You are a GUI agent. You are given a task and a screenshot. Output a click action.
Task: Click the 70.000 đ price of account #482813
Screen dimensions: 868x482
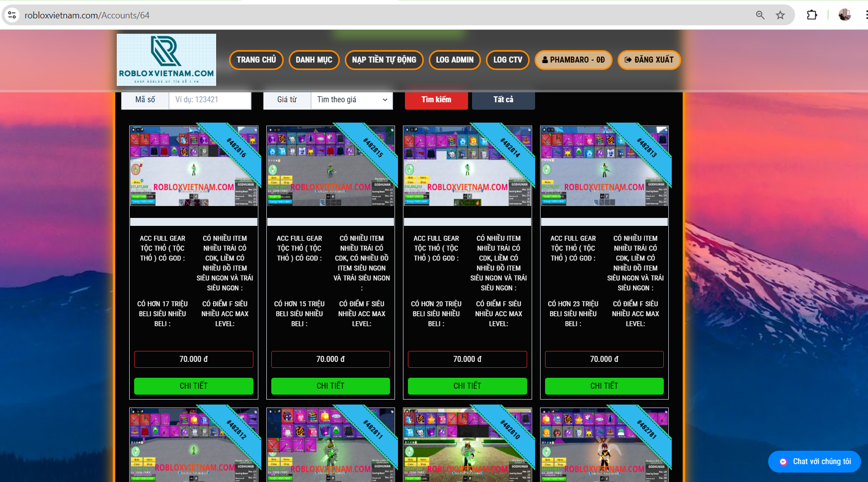pyautogui.click(x=604, y=359)
